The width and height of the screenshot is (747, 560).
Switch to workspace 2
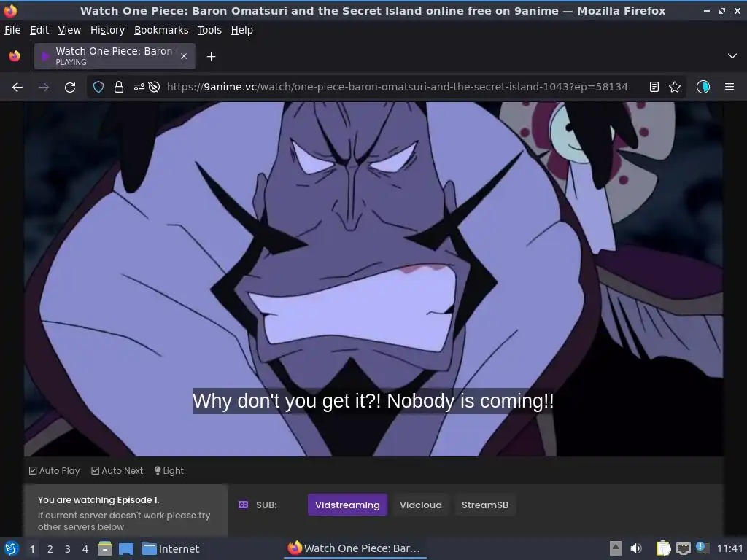tap(50, 549)
